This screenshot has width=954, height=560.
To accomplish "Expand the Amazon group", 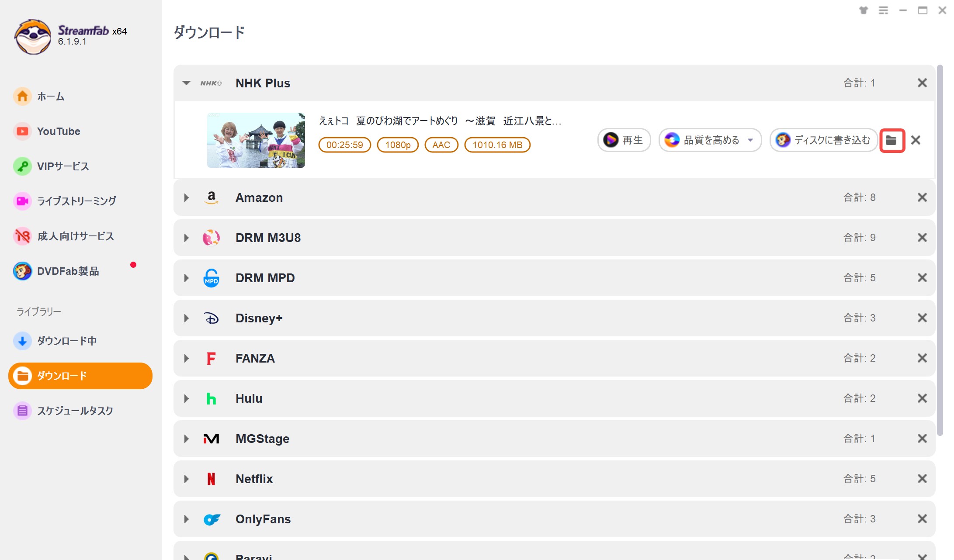I will (186, 197).
